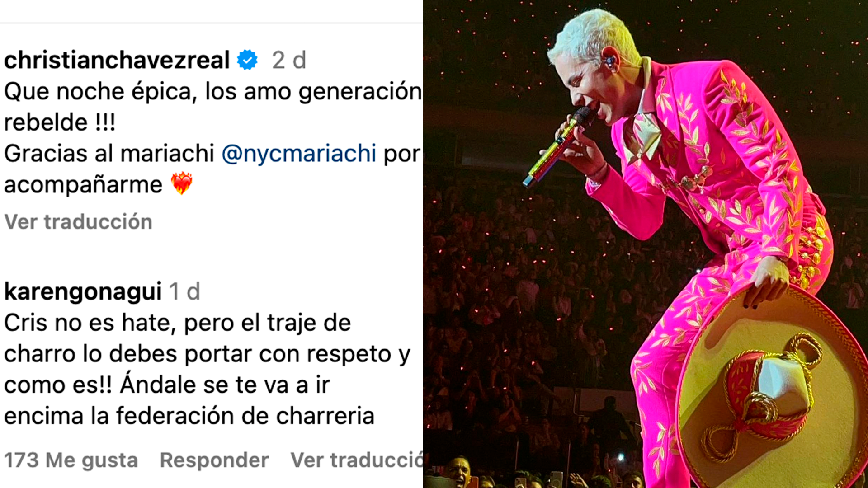Viewport: 868px width, 488px height.
Task: Click Ver traducción under first comment
Action: tap(78, 222)
